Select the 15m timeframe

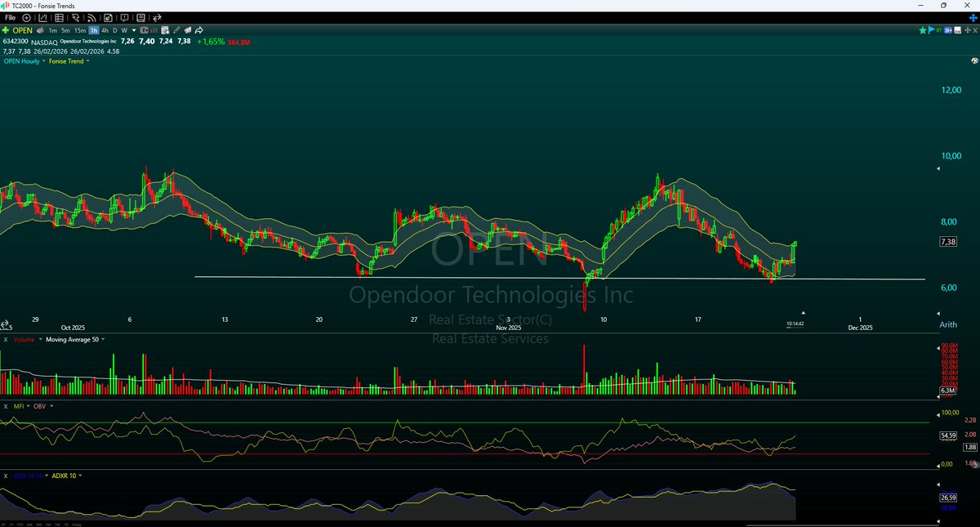coord(80,30)
